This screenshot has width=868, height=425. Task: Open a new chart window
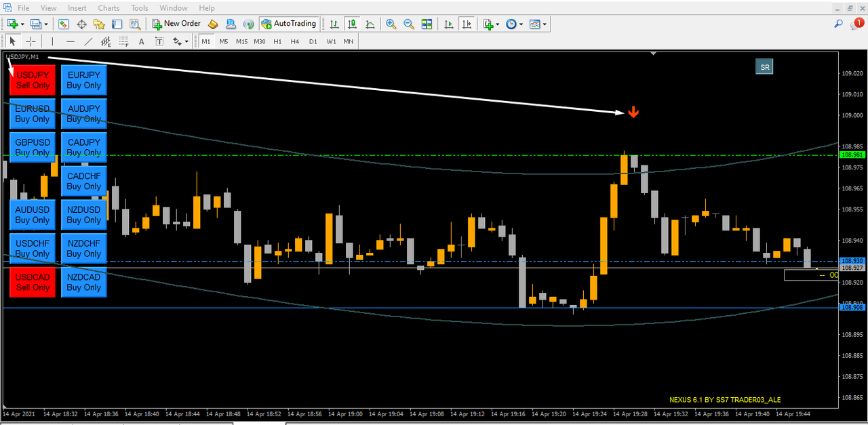tap(12, 24)
